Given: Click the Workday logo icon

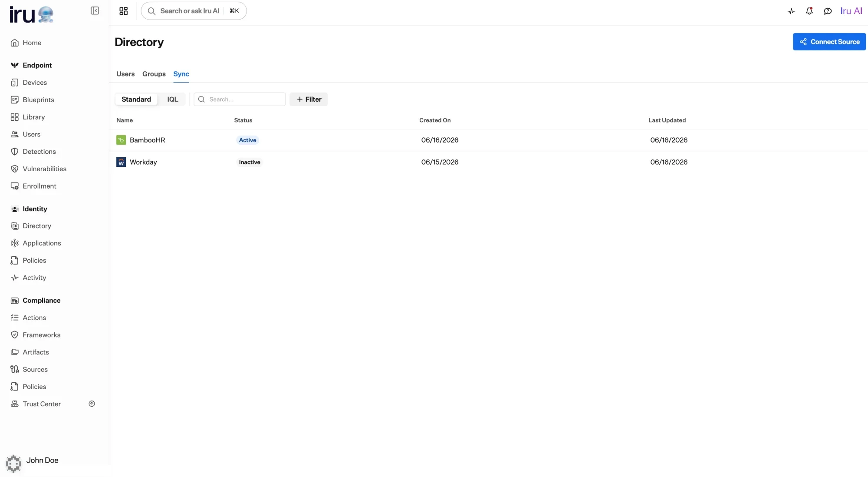Looking at the screenshot, I should coord(121,162).
